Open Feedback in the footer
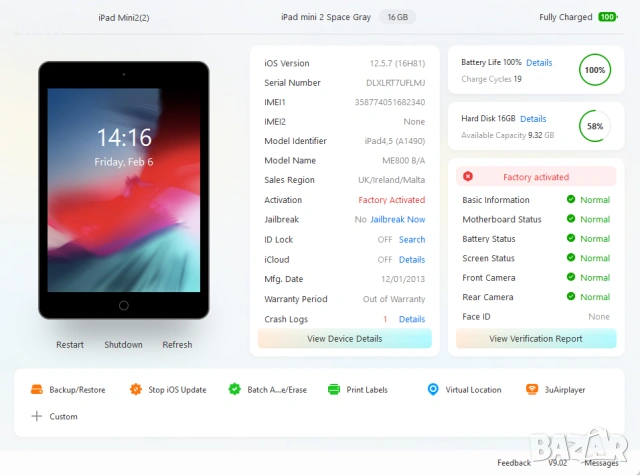Image resolution: width=640 pixels, height=475 pixels. pos(514,463)
